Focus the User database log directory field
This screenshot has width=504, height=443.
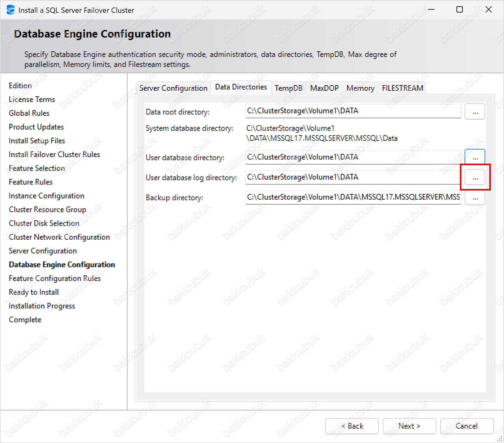(x=353, y=177)
